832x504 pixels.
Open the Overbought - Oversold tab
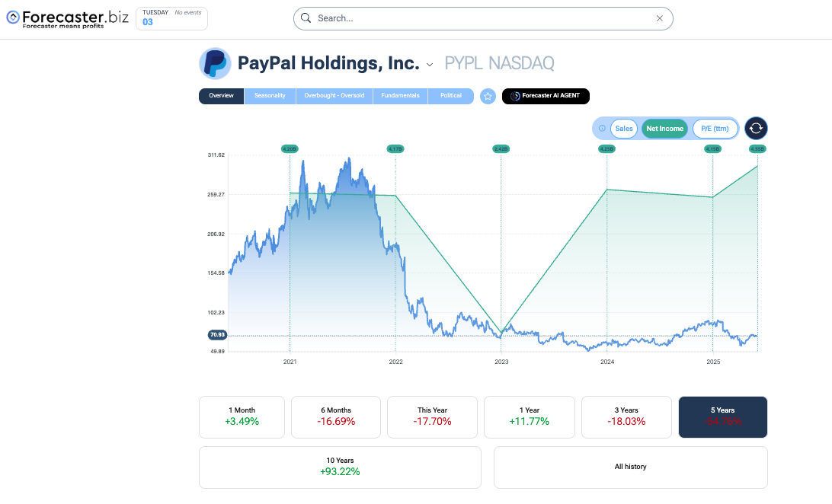(x=334, y=96)
